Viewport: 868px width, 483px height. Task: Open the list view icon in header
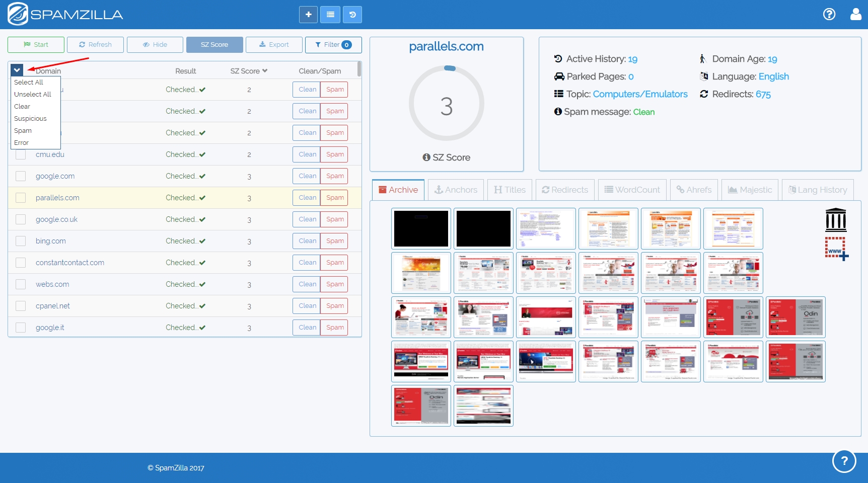330,15
